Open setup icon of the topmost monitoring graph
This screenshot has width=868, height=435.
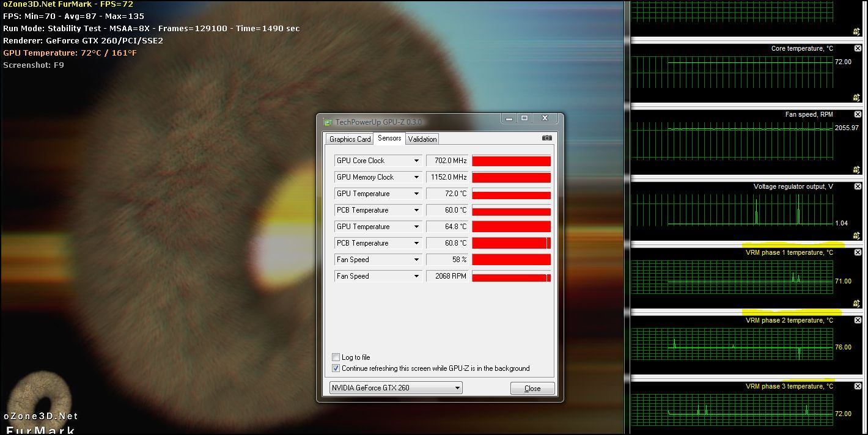(x=857, y=32)
